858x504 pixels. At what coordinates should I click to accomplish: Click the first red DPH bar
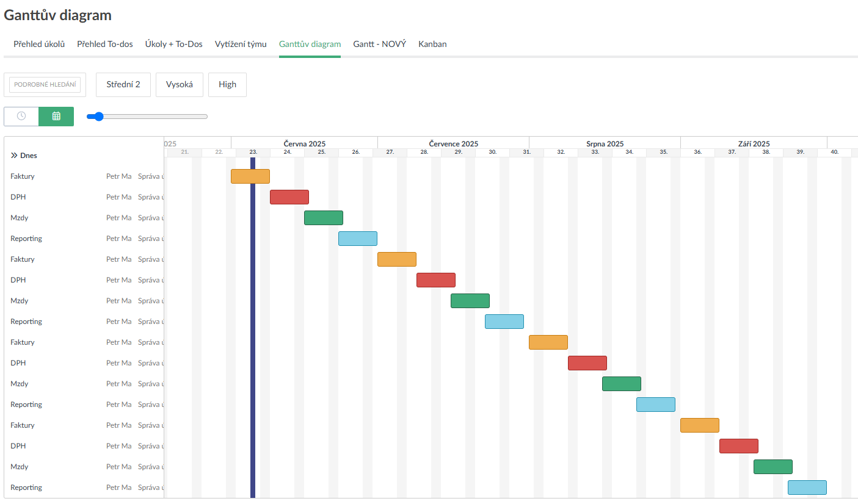tap(289, 197)
